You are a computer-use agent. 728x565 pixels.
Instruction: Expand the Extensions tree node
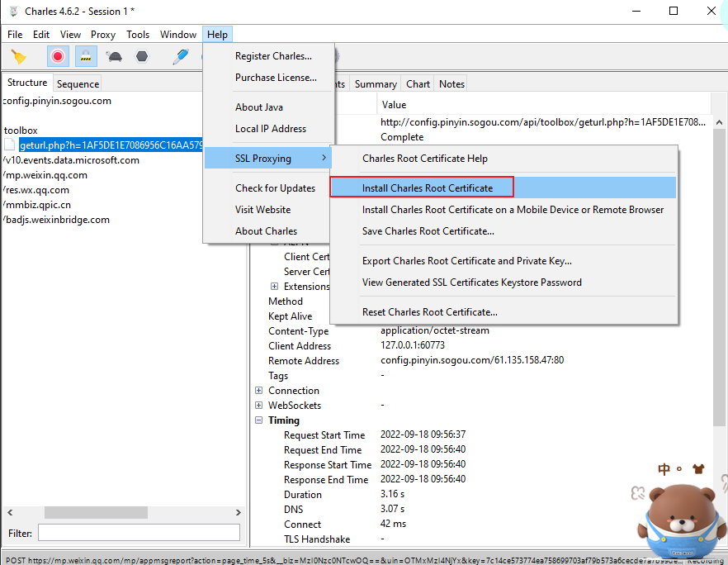coord(275,287)
